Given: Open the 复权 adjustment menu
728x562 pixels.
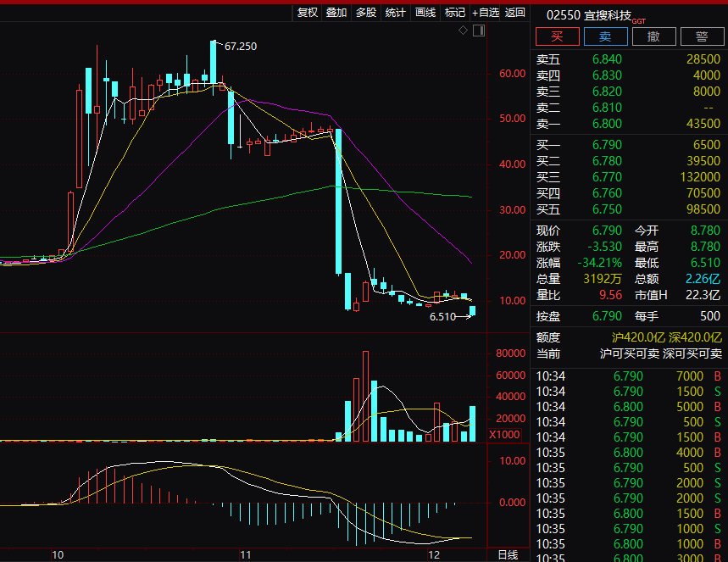Looking at the screenshot, I should (307, 12).
